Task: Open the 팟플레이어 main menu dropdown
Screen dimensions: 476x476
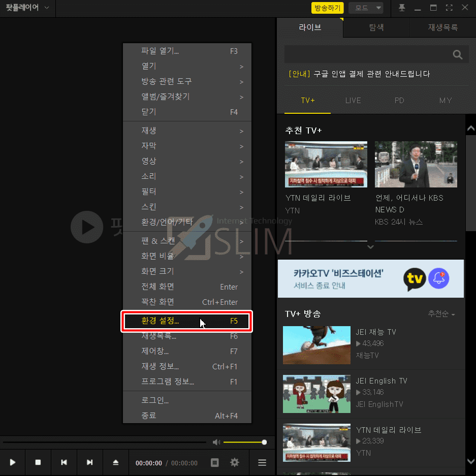Action: [27, 8]
